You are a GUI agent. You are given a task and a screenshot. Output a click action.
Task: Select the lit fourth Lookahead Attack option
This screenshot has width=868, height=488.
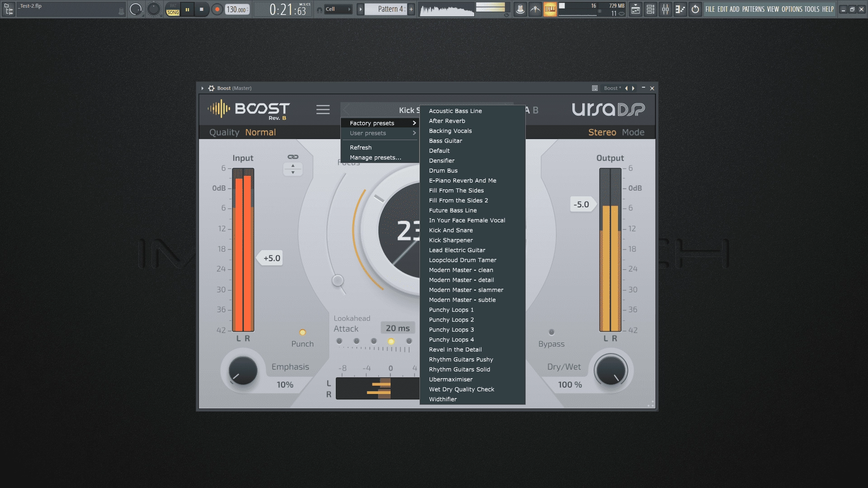[x=391, y=341]
